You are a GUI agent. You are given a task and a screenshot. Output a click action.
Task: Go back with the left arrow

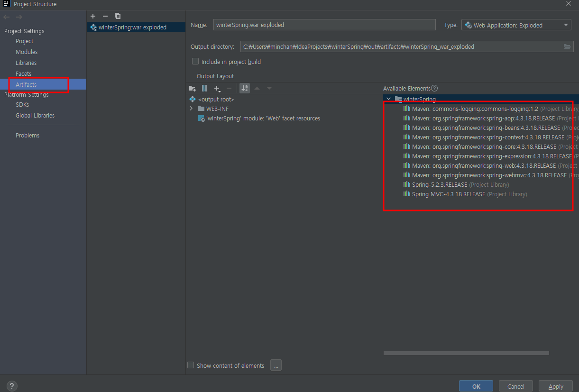(x=7, y=17)
